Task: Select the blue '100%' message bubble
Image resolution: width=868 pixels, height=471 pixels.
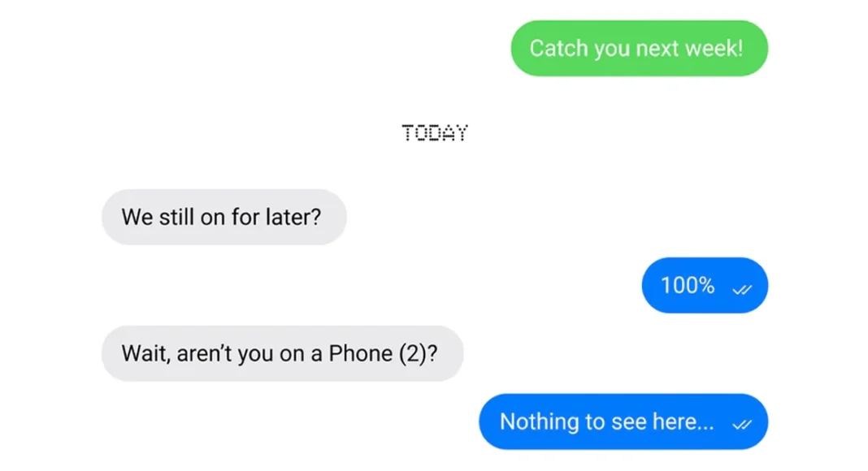Action: [x=705, y=285]
